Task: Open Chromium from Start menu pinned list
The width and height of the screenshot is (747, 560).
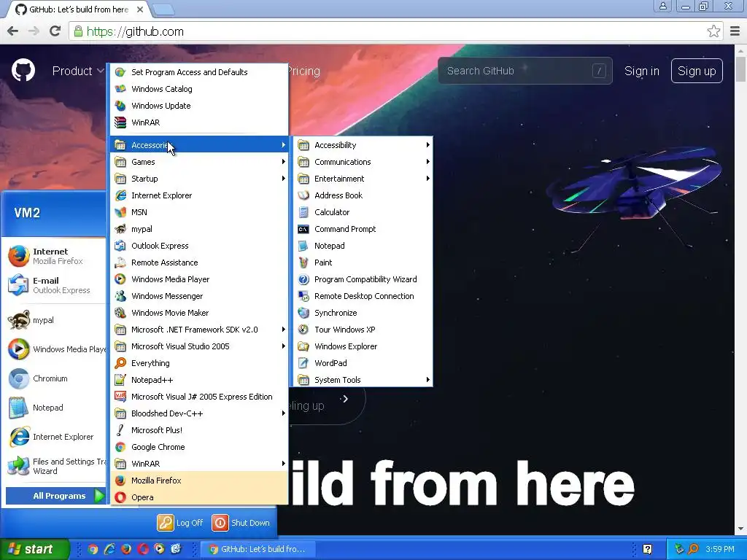Action: coord(55,378)
